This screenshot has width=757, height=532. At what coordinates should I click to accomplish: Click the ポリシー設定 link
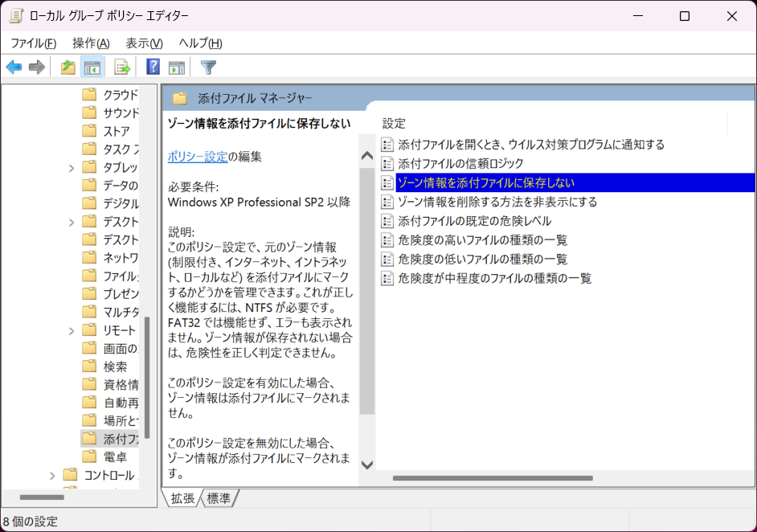tap(198, 157)
